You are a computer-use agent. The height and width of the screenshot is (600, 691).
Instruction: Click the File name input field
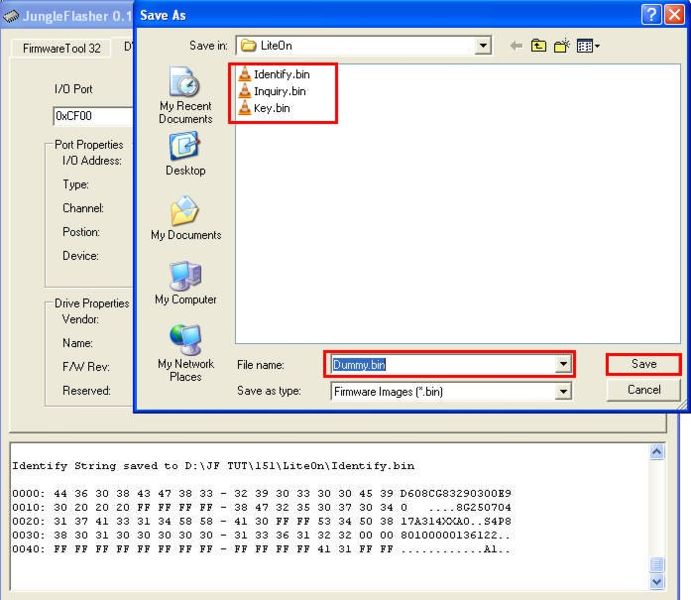(x=443, y=364)
